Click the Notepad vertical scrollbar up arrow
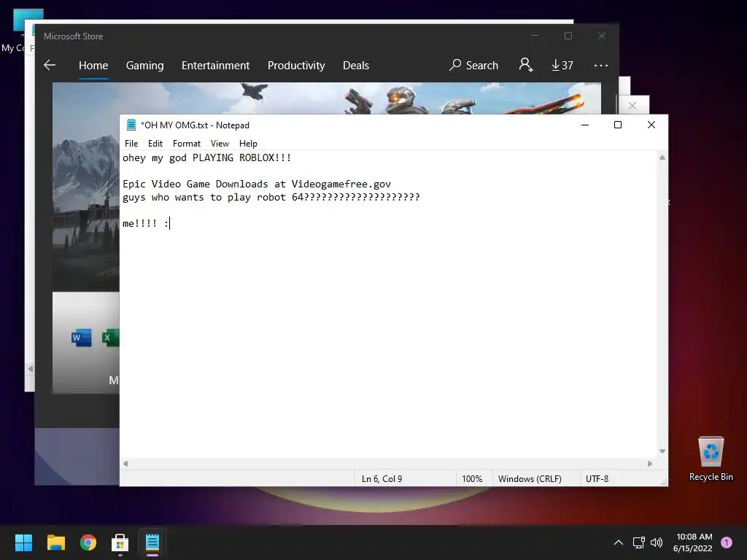 click(662, 157)
